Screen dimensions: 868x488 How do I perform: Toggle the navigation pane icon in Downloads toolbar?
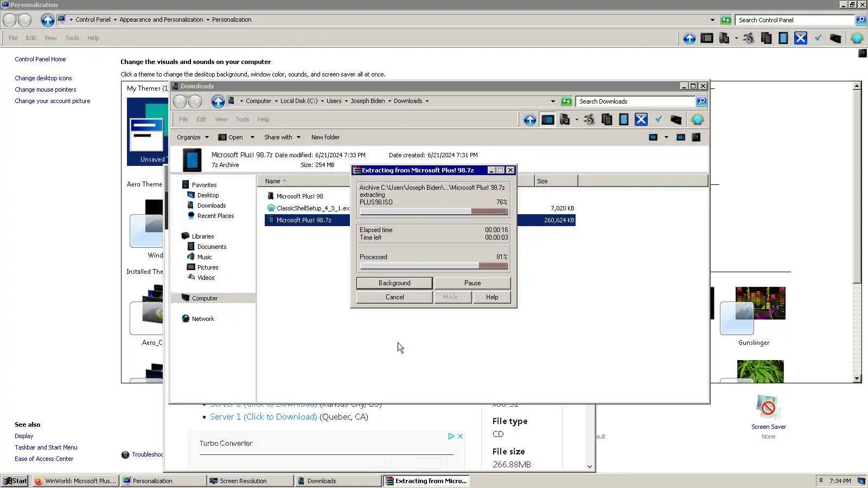click(x=548, y=120)
